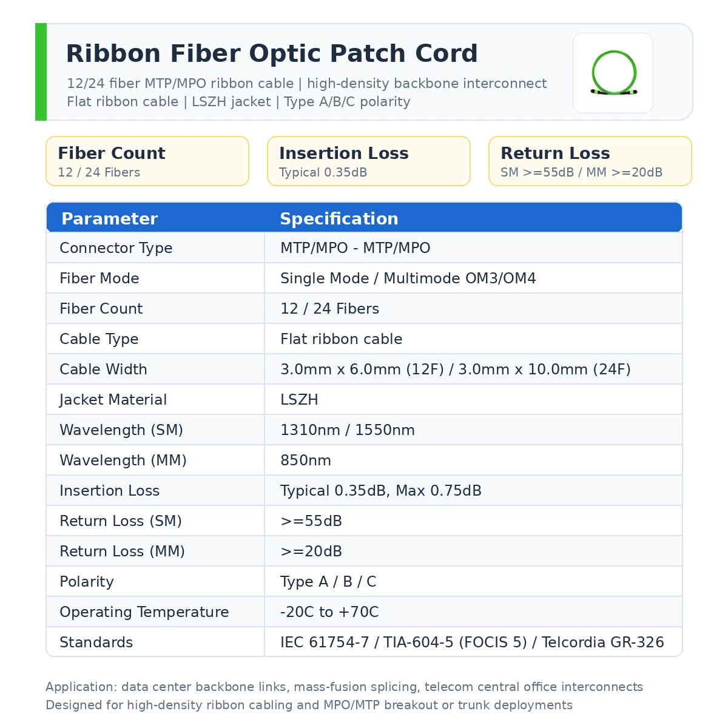The width and height of the screenshot is (728, 728).
Task: Select the Return Loss summary card
Action: pos(590,161)
